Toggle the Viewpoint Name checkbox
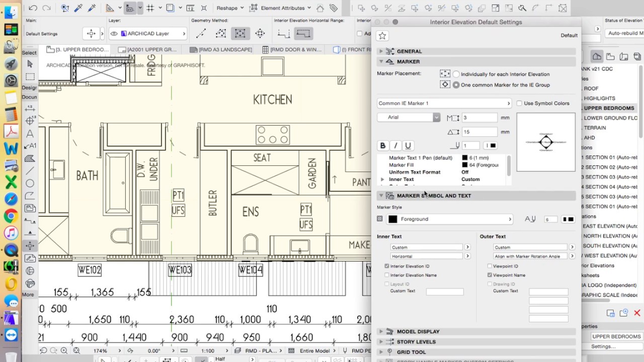644x362 pixels. 490,275
